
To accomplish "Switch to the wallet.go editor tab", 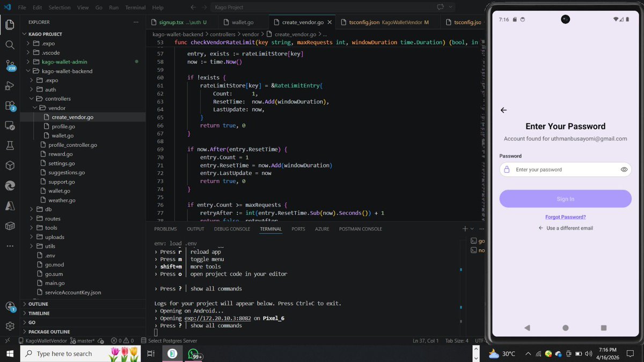I will click(243, 23).
